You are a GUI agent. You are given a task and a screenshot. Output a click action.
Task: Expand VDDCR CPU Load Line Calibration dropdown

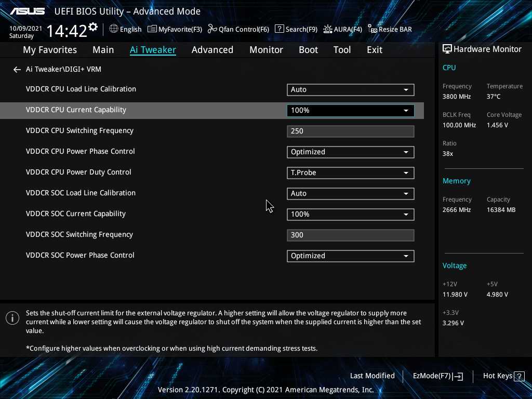point(350,90)
